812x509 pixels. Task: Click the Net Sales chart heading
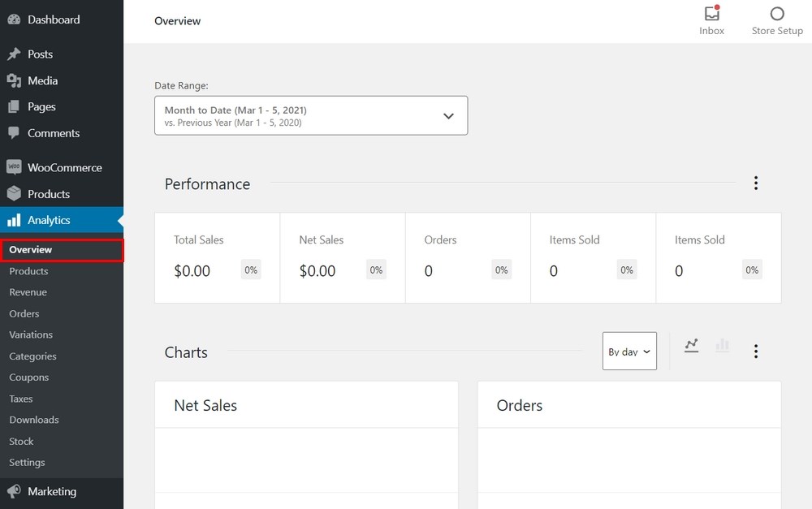[x=205, y=405]
